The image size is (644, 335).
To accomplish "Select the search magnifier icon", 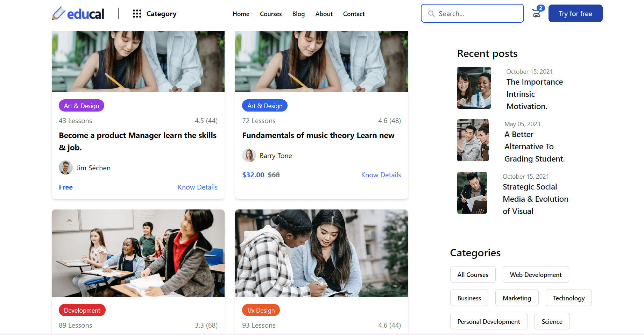I will pos(431,13).
